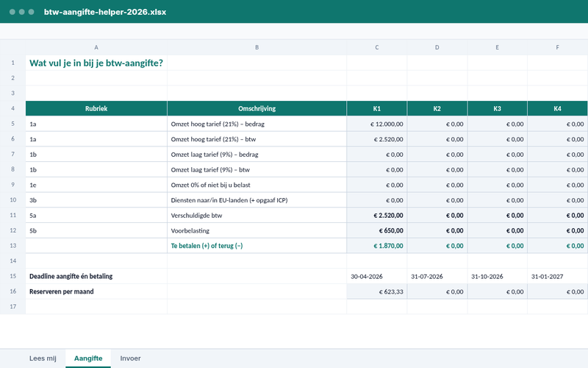Screen dimensions: 588x368
Task: Click 'Omzet hoog tarief (21%) – bedrag' cell
Action: (257, 124)
